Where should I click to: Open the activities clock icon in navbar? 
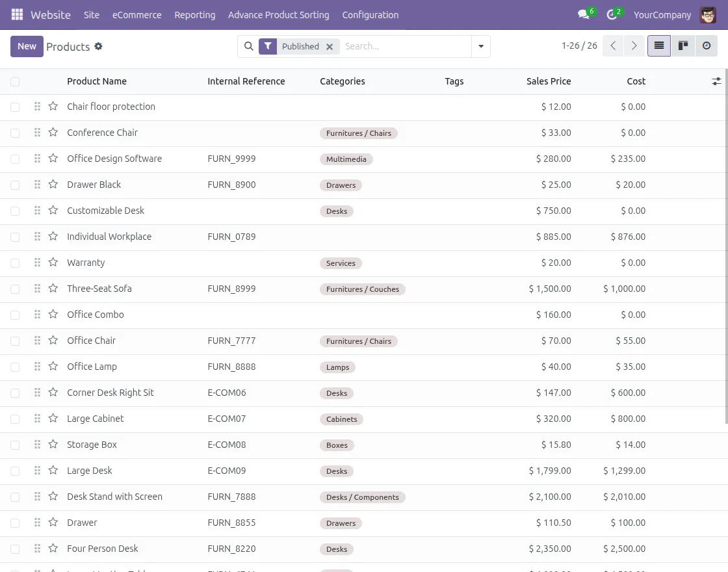tap(611, 14)
